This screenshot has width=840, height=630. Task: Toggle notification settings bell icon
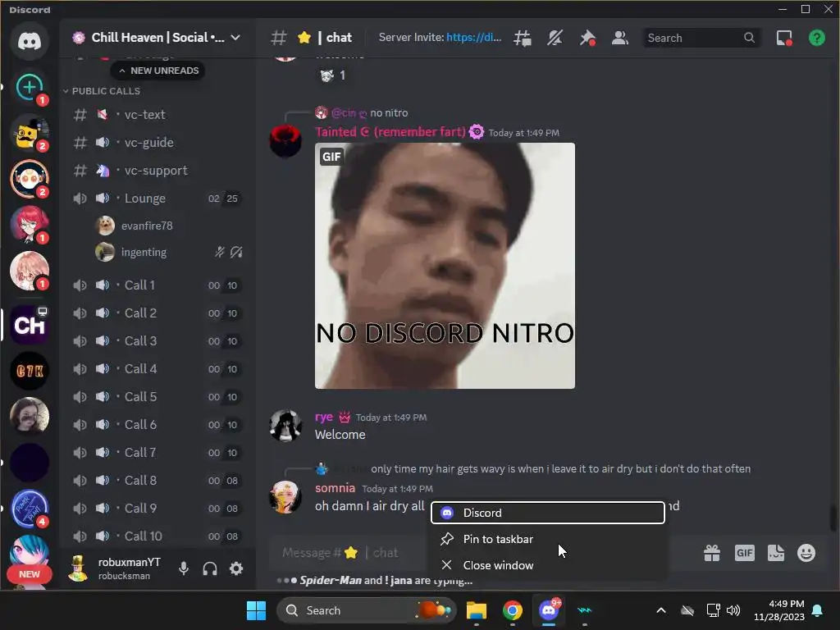[555, 38]
